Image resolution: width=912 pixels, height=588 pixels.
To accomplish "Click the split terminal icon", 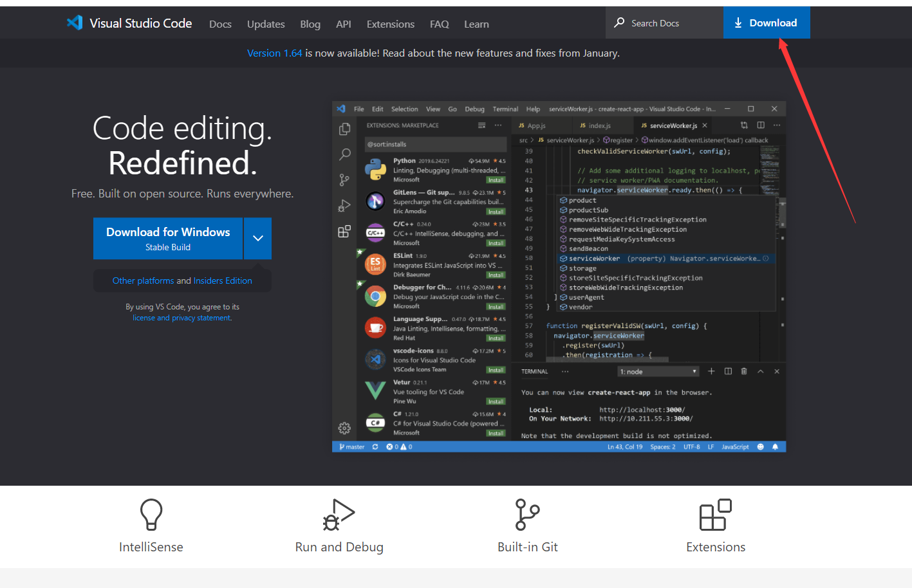I will point(728,371).
